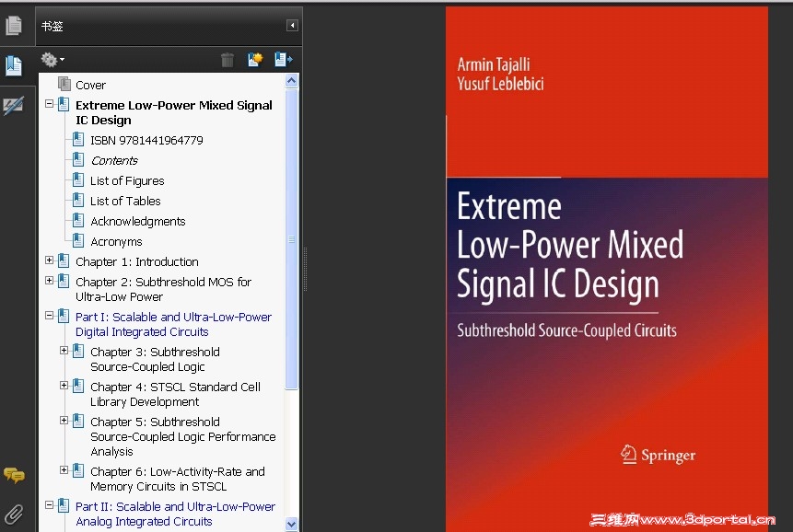Expand the current bookmark icon
Screen dimensions: 793x532
click(x=284, y=60)
